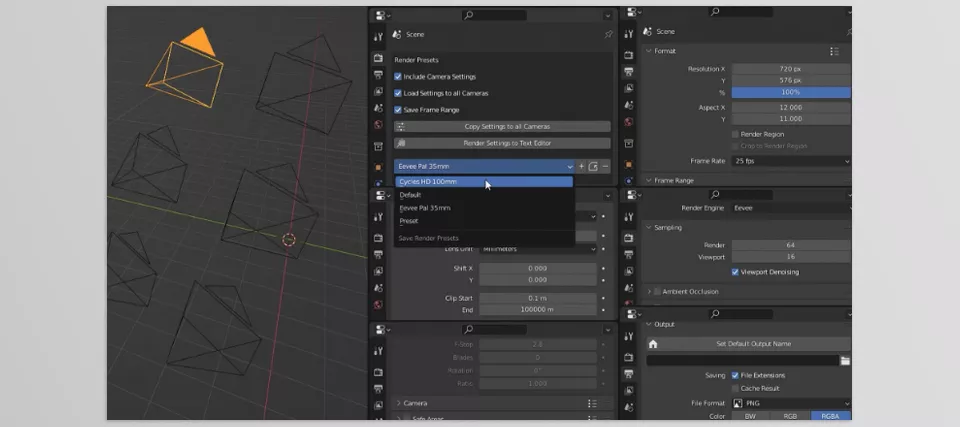Toggle Include Camera Settings checkbox
This screenshot has height=427, width=960.
[398, 77]
